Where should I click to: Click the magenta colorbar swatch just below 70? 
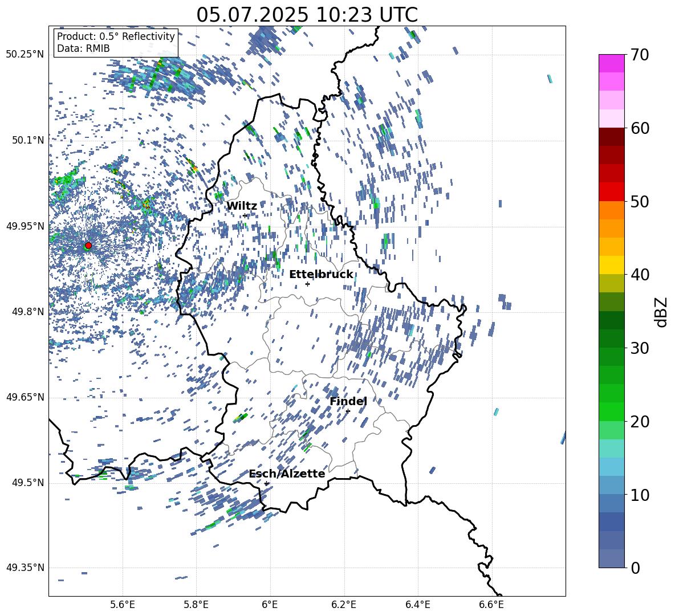tap(611, 63)
